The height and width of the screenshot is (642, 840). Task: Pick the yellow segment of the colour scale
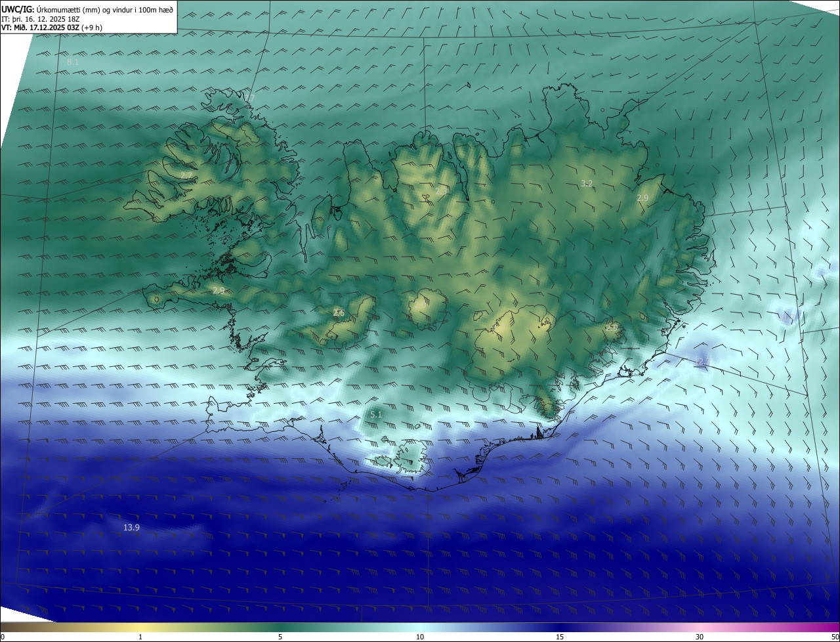click(141, 627)
